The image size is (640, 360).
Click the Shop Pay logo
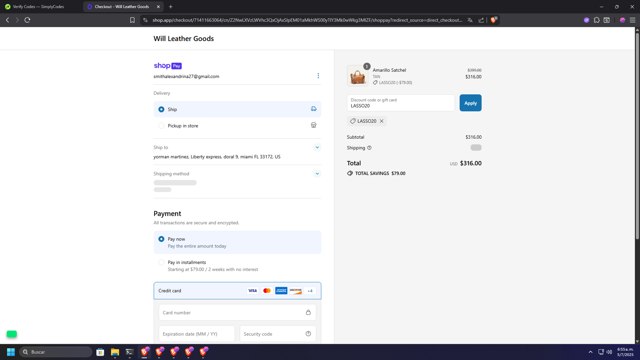[x=167, y=65]
